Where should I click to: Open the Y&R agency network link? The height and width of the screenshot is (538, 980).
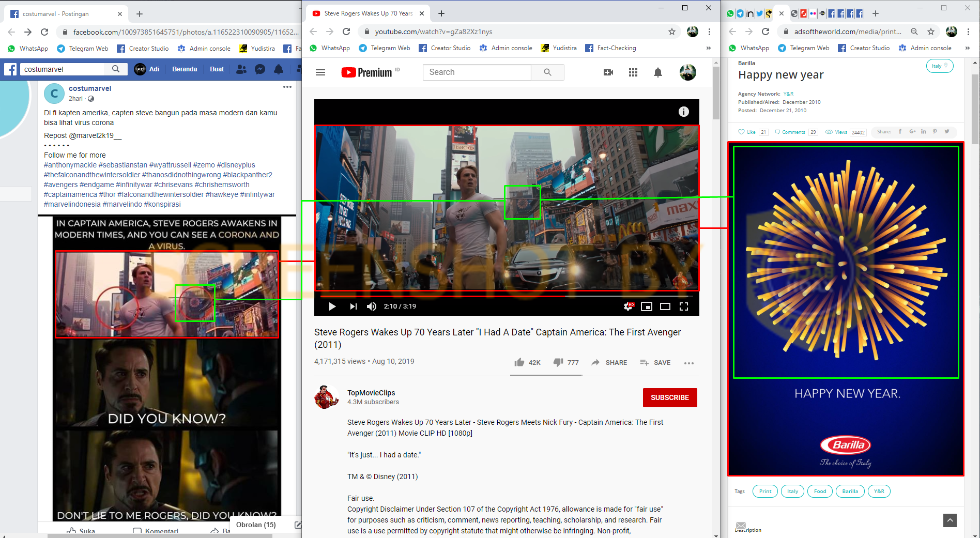788,94
